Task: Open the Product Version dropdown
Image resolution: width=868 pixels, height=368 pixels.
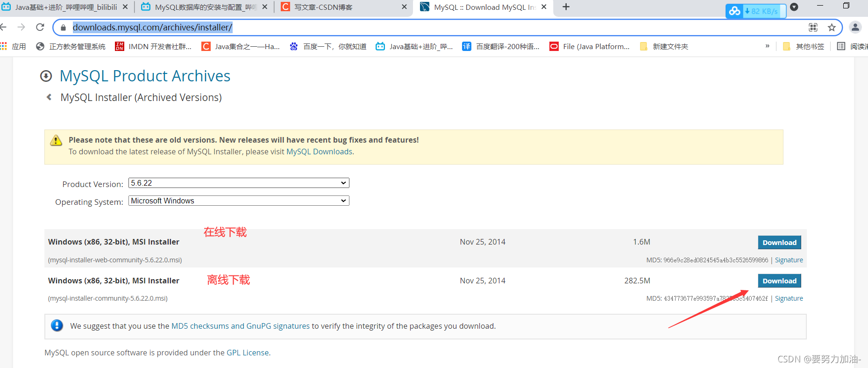Action: pyautogui.click(x=239, y=183)
